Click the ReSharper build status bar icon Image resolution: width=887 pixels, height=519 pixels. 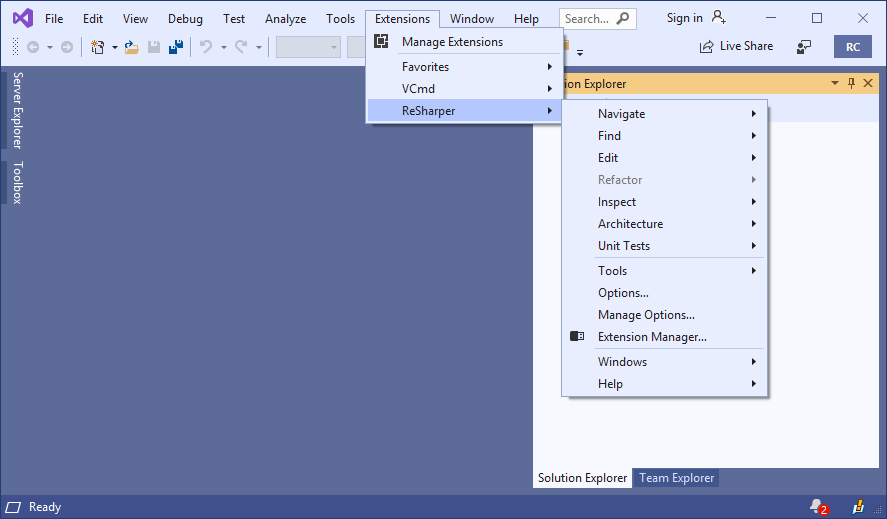(x=858, y=507)
